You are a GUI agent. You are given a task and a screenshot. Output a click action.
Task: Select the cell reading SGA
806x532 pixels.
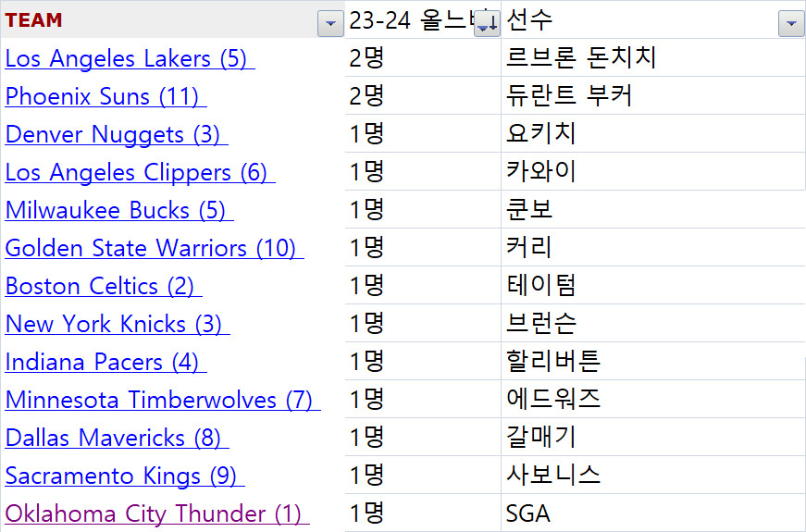[x=652, y=513]
